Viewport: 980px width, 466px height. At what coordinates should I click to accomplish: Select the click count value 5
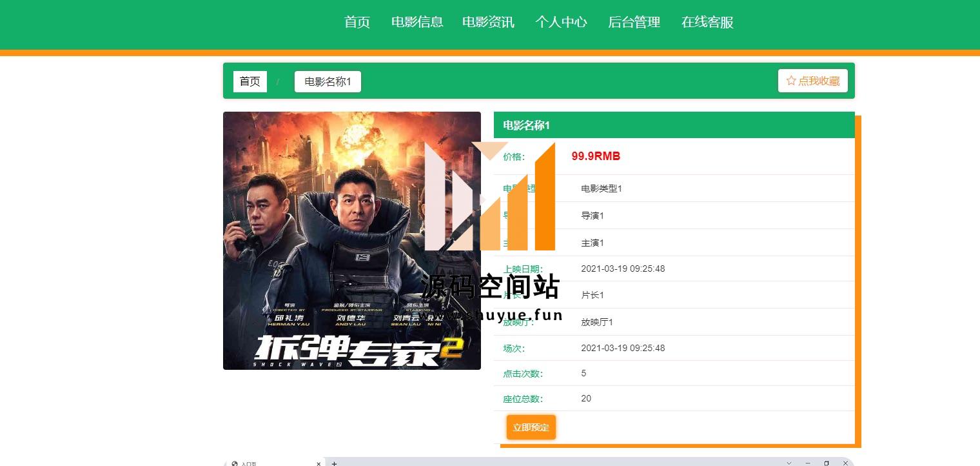(x=583, y=373)
